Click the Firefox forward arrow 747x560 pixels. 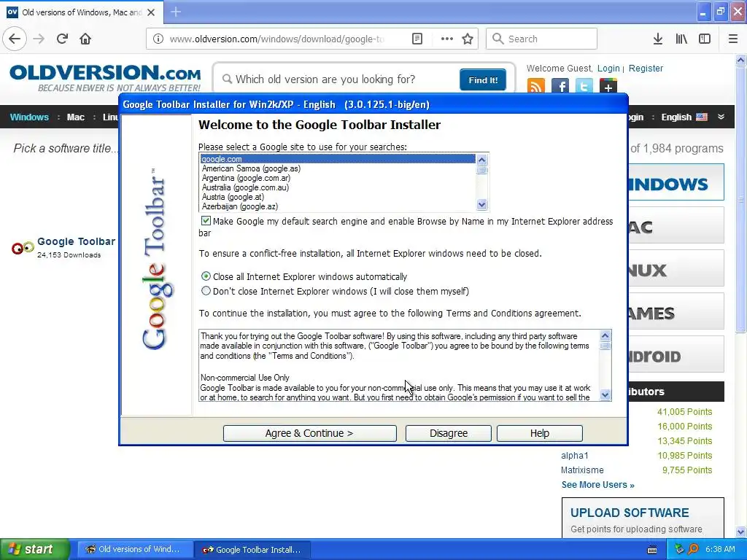39,39
